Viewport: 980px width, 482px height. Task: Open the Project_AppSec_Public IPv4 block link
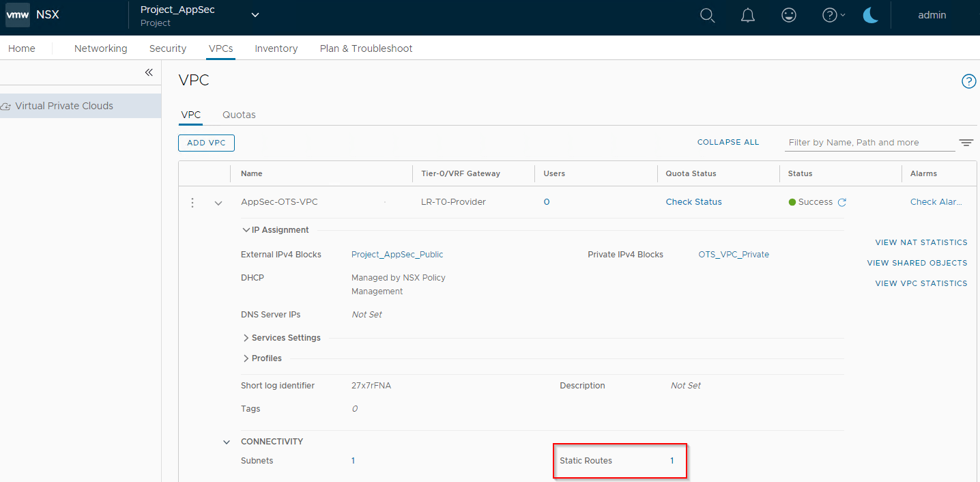click(x=397, y=255)
